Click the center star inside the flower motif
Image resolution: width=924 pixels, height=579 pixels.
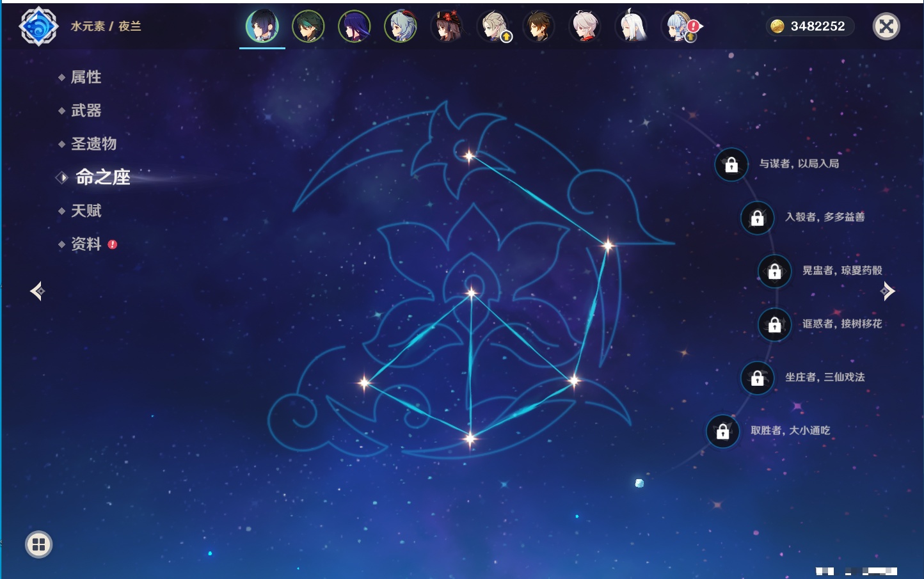pyautogui.click(x=472, y=293)
